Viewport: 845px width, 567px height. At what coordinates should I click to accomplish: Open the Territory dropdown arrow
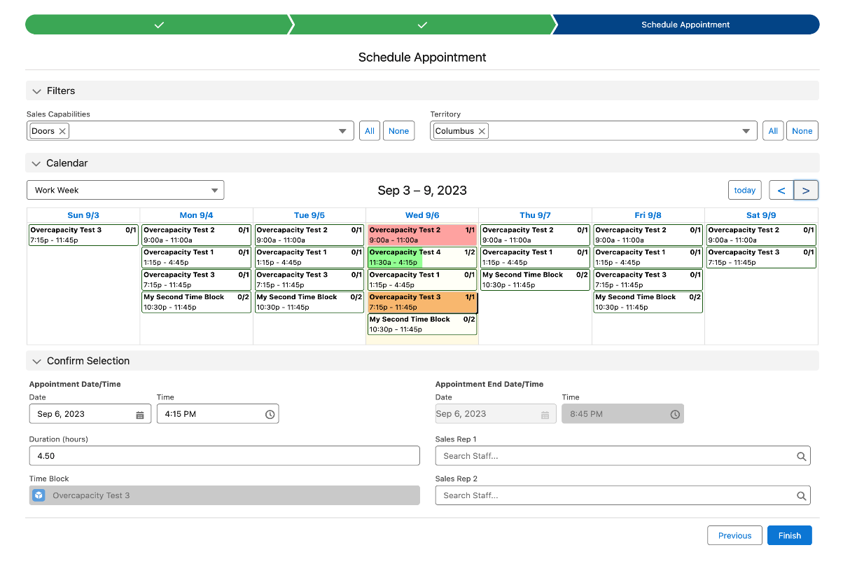point(746,131)
